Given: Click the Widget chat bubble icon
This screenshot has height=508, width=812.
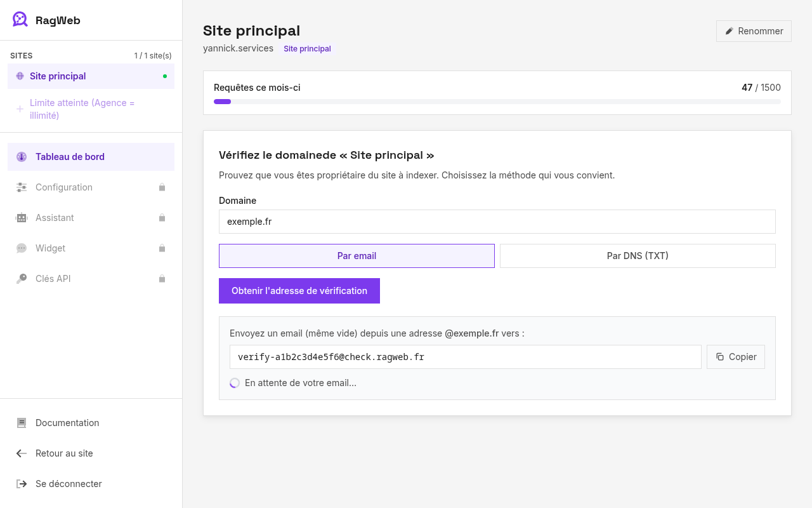Looking at the screenshot, I should click(x=22, y=248).
